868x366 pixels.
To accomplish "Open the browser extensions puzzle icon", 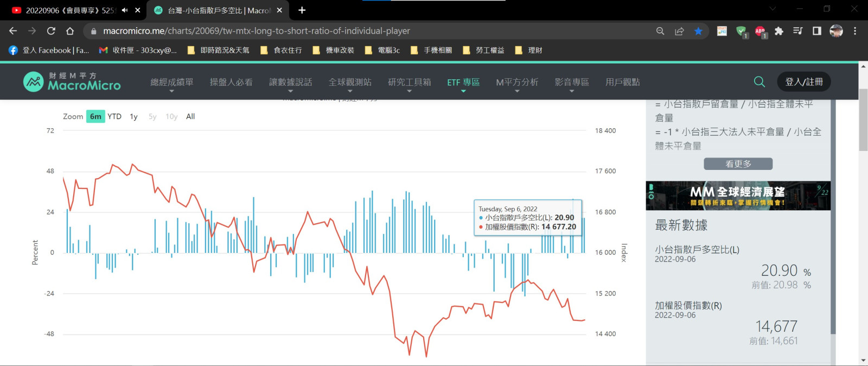I will (779, 31).
